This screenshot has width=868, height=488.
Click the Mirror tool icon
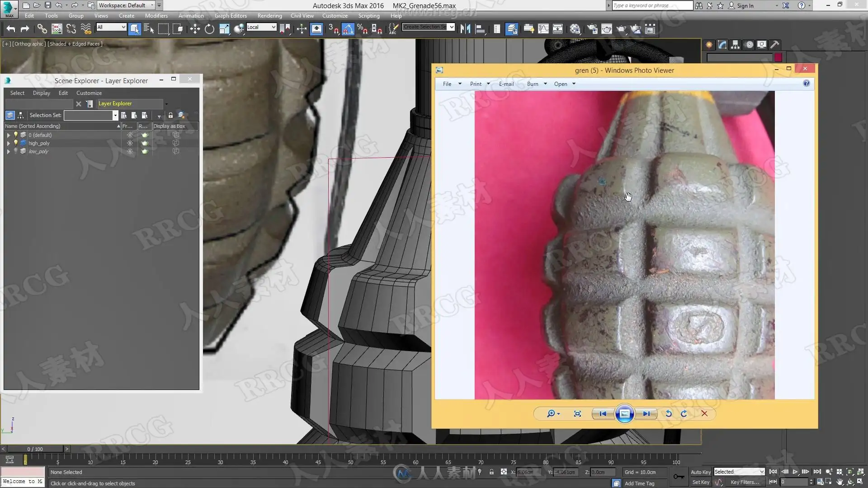point(465,29)
